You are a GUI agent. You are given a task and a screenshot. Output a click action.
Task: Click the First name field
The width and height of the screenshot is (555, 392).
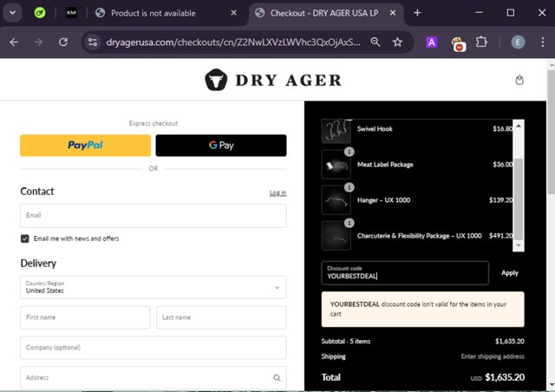[x=85, y=317]
